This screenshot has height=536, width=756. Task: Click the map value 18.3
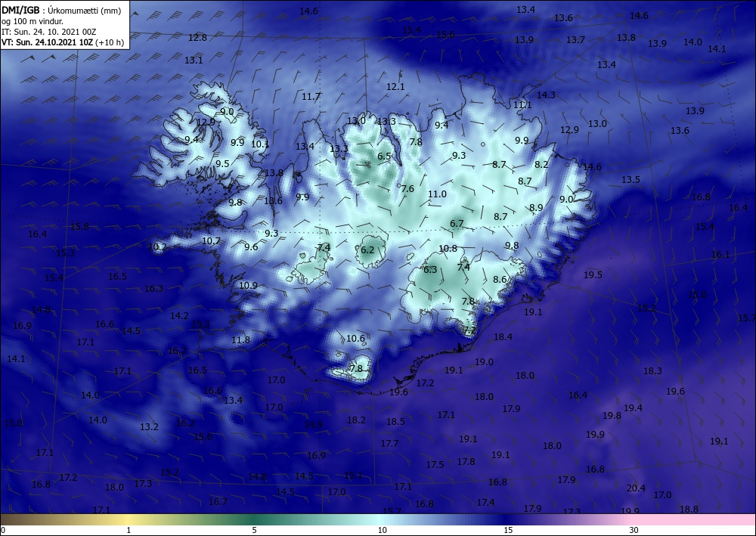[x=652, y=370]
